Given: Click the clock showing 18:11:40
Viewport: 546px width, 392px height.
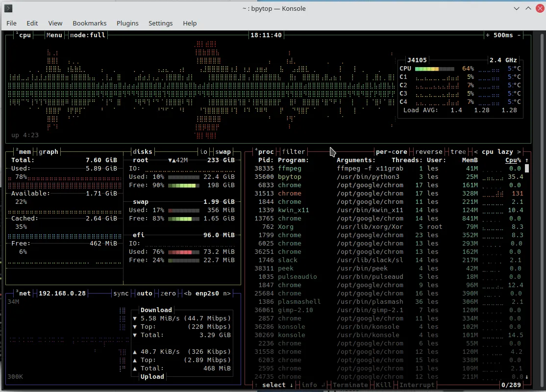Looking at the screenshot, I should [x=266, y=35].
